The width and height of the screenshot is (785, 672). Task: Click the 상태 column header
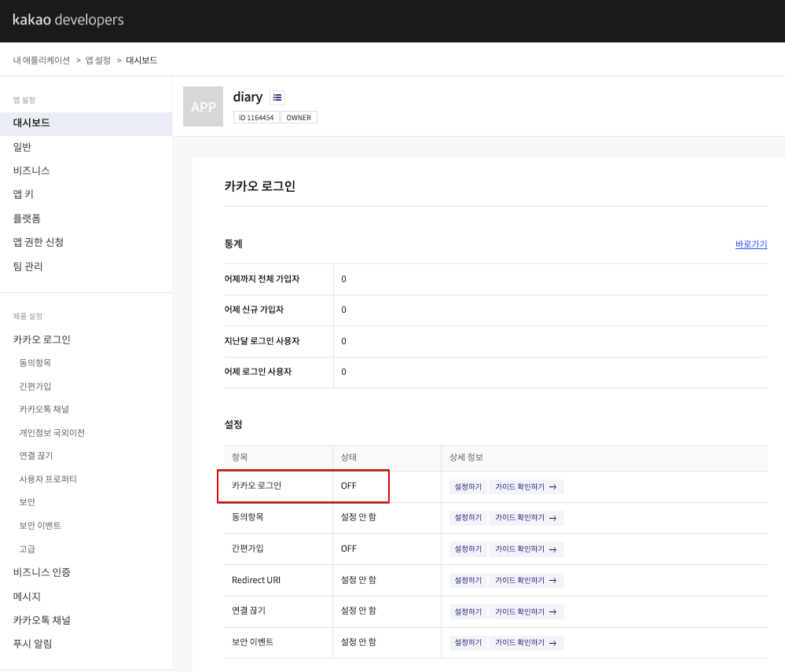click(x=348, y=457)
